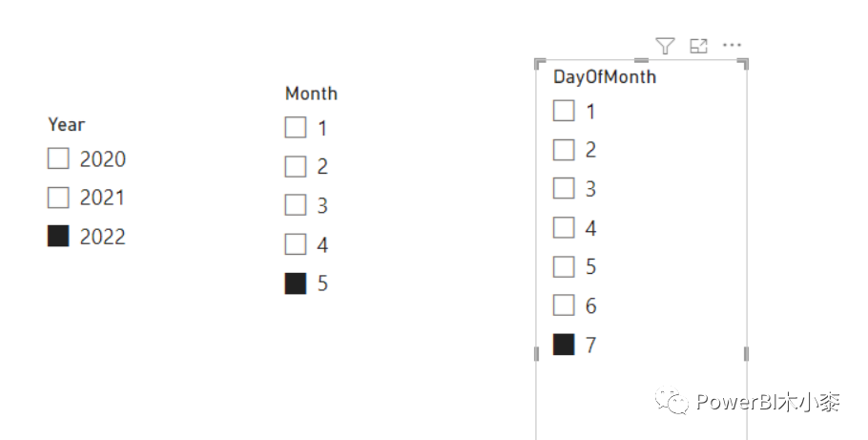
Task: Check Month 2 checkbox
Action: tap(296, 166)
